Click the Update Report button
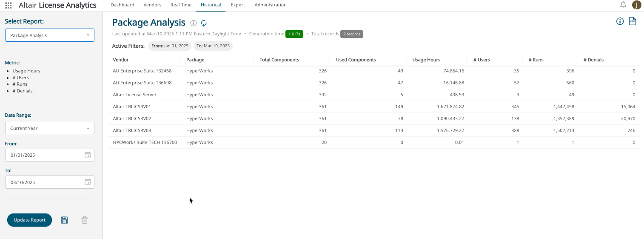 pyautogui.click(x=29, y=220)
